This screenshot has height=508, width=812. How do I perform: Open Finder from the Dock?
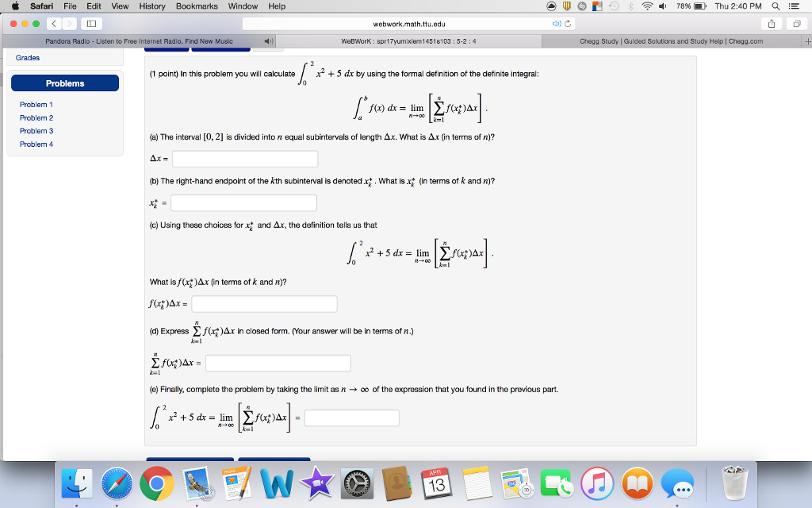(77, 483)
